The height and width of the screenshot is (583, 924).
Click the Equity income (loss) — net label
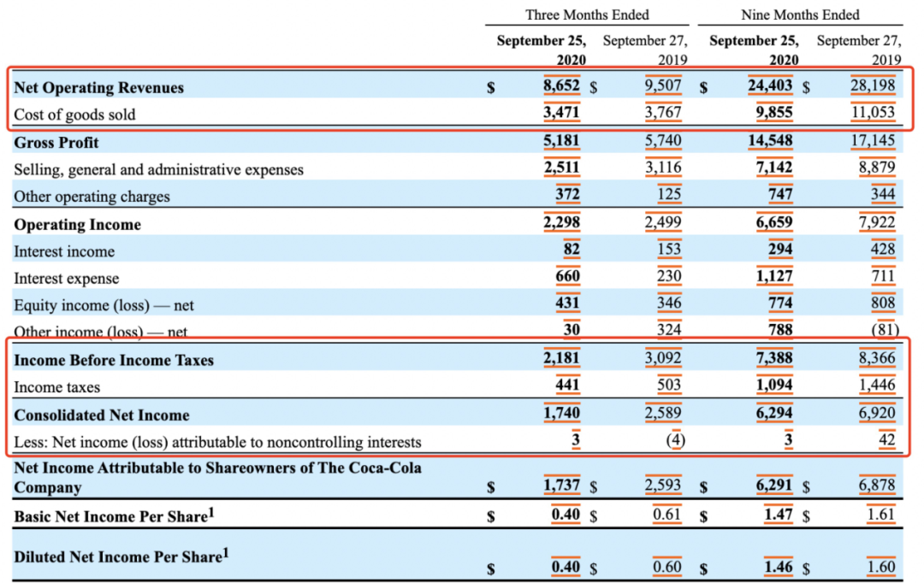point(104,305)
